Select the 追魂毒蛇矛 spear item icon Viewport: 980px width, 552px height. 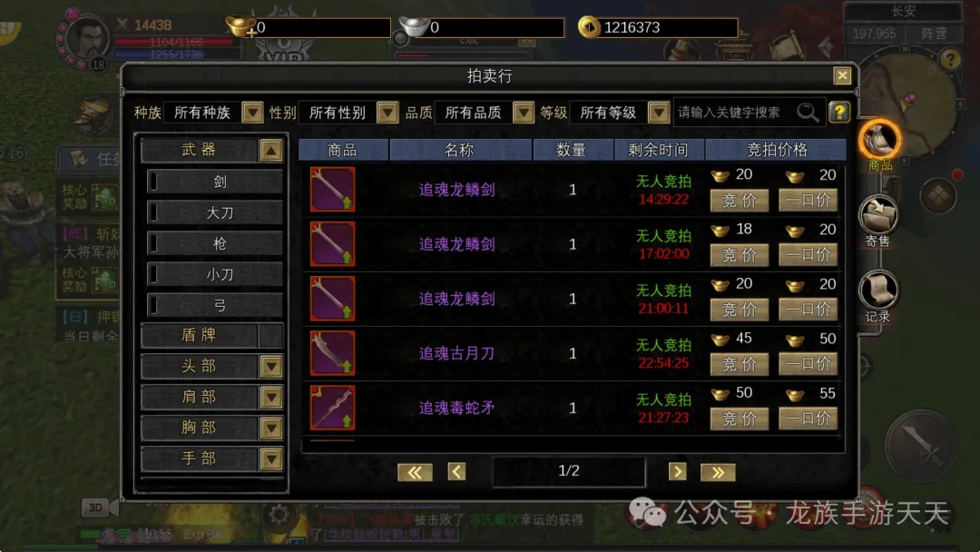tap(332, 408)
